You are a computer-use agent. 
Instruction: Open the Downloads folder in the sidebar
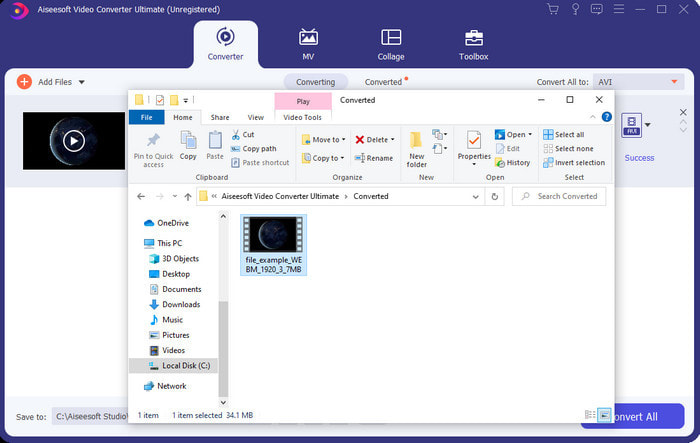tap(175, 305)
